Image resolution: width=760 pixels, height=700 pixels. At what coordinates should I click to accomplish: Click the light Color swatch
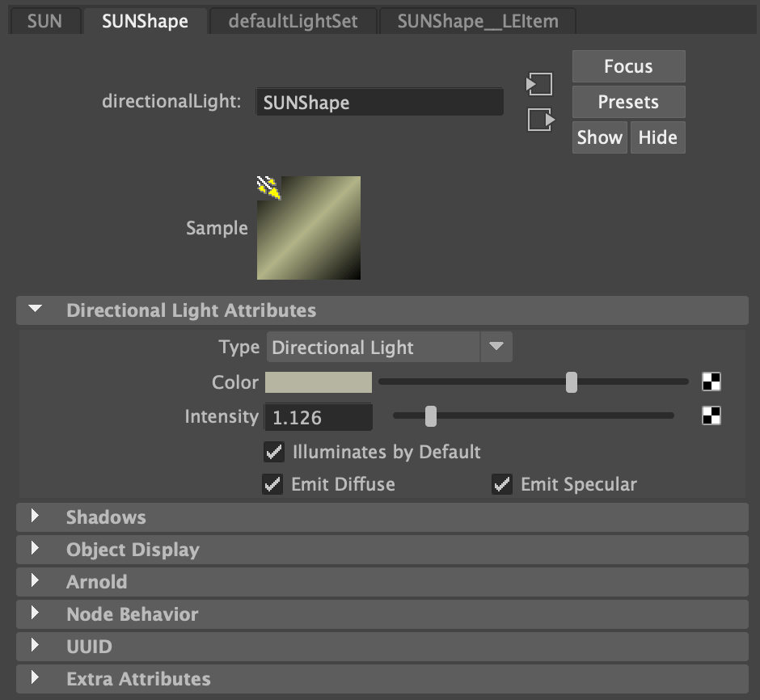319,382
